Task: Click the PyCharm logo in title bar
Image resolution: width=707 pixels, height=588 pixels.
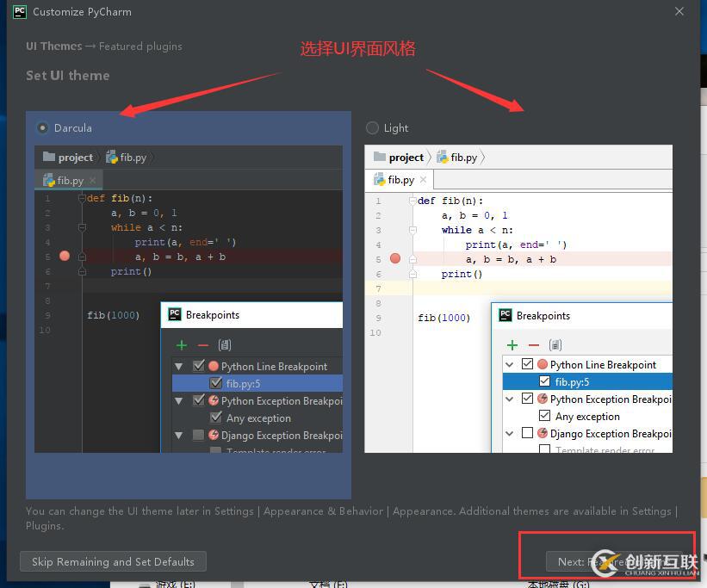Action: pyautogui.click(x=20, y=12)
